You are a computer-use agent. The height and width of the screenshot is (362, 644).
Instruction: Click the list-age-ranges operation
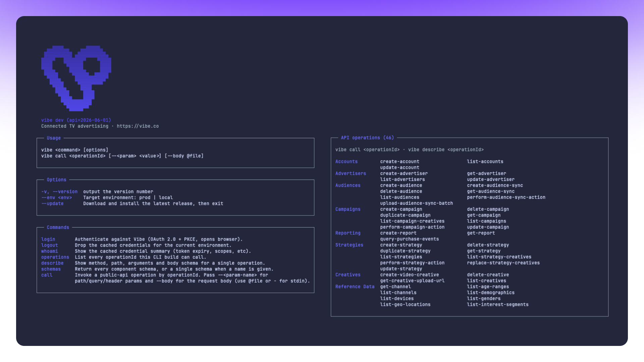(x=488, y=287)
